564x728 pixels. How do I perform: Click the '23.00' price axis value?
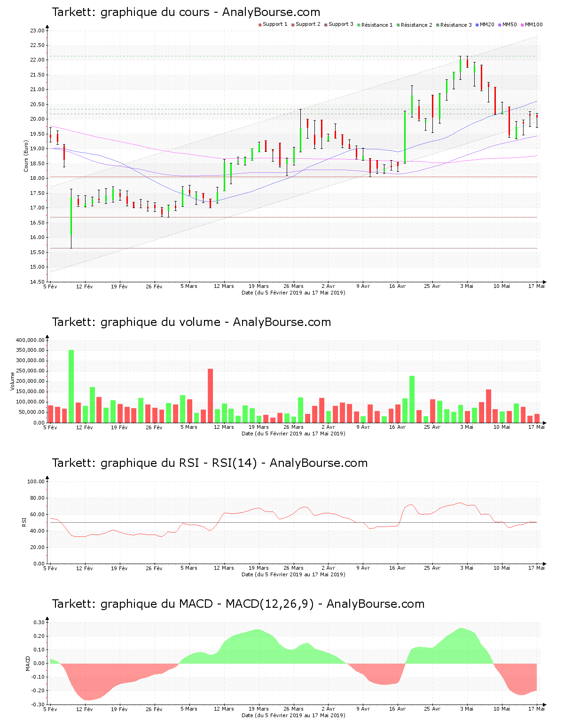[x=37, y=31]
